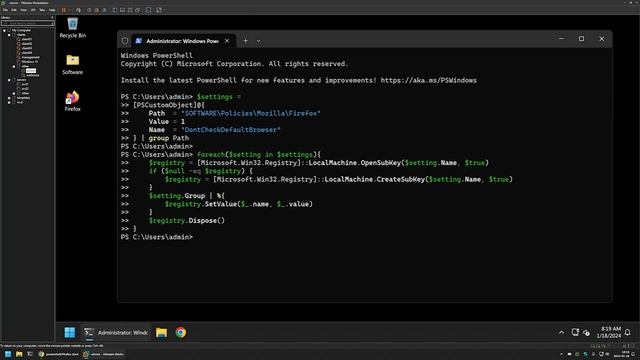Viewport: 640px width, 360px height.
Task: Open host Windows Start button
Action: tap(8, 354)
